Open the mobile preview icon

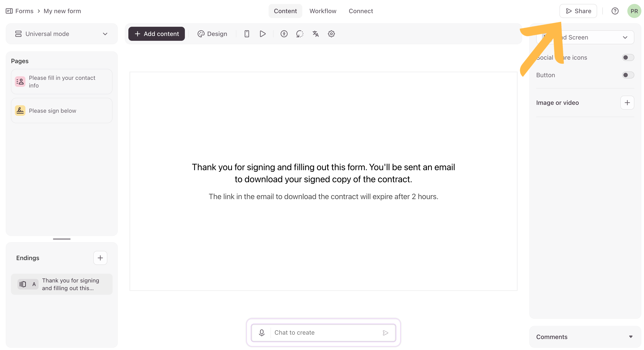[x=246, y=34]
